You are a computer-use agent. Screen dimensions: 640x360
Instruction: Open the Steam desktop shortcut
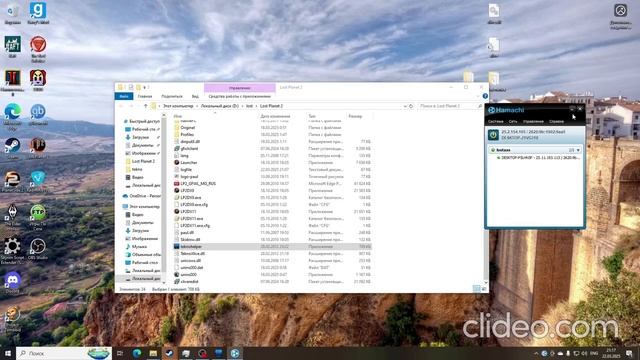point(12,147)
